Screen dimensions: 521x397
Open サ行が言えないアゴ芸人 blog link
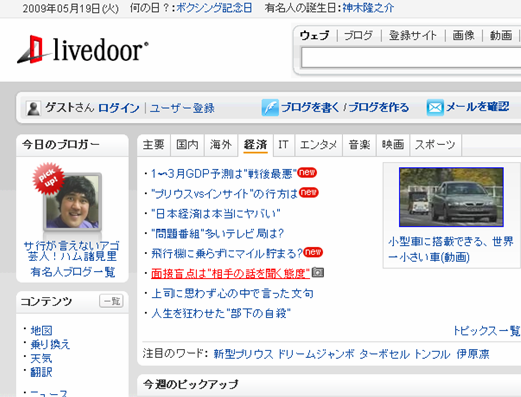click(72, 251)
